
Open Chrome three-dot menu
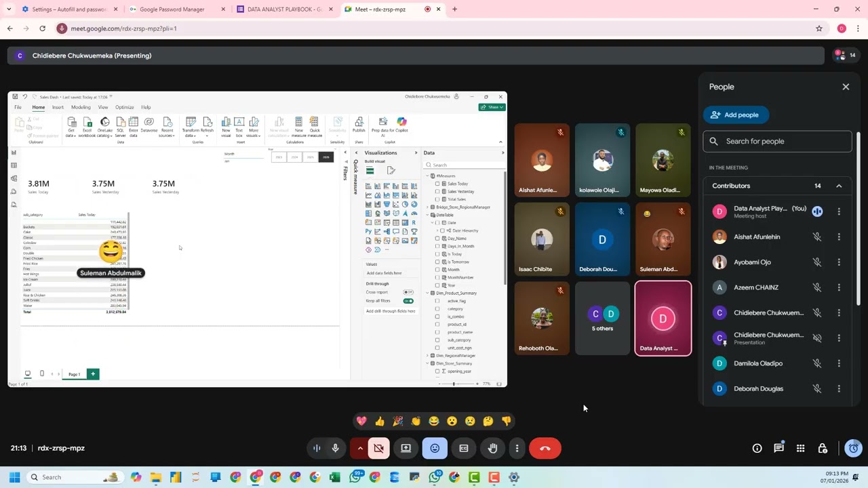pyautogui.click(x=858, y=28)
